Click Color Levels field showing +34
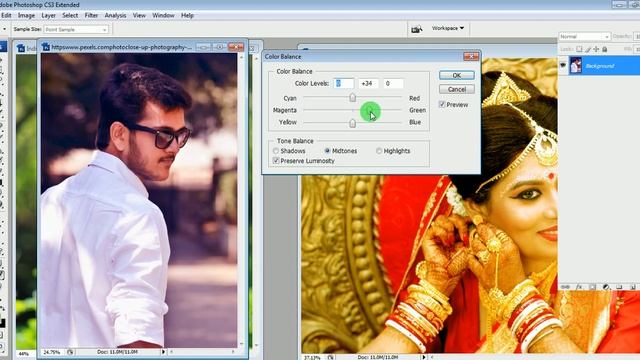Viewport: 640px width, 360px height. 368,83
